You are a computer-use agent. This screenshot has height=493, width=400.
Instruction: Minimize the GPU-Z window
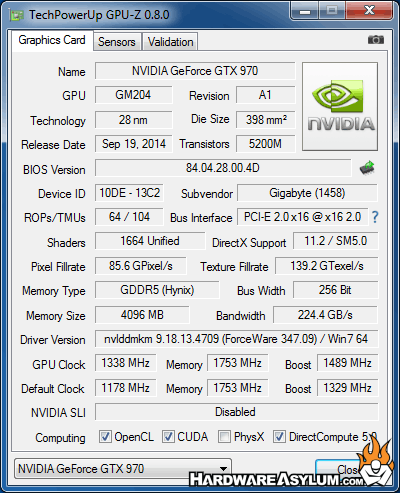coord(305,11)
